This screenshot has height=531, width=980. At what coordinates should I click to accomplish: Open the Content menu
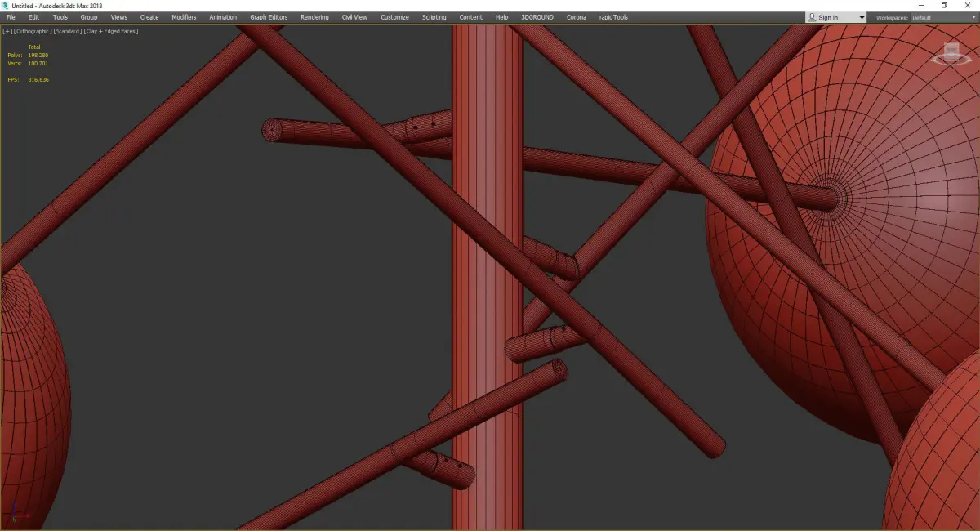point(470,17)
